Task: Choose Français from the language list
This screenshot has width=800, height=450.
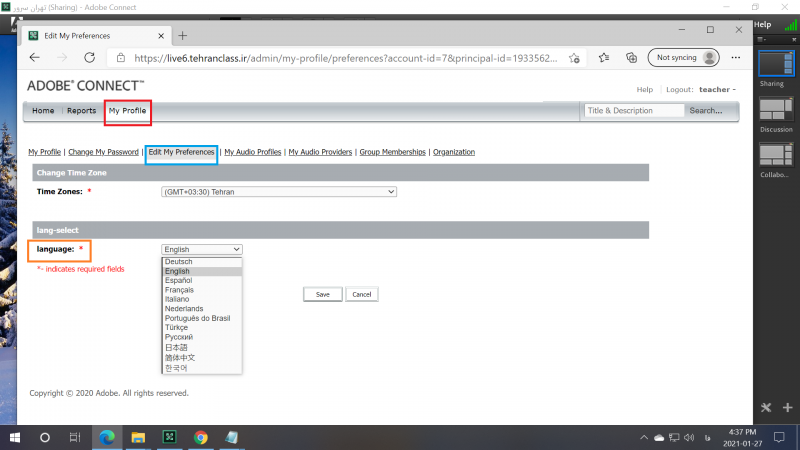Action: click(x=179, y=290)
